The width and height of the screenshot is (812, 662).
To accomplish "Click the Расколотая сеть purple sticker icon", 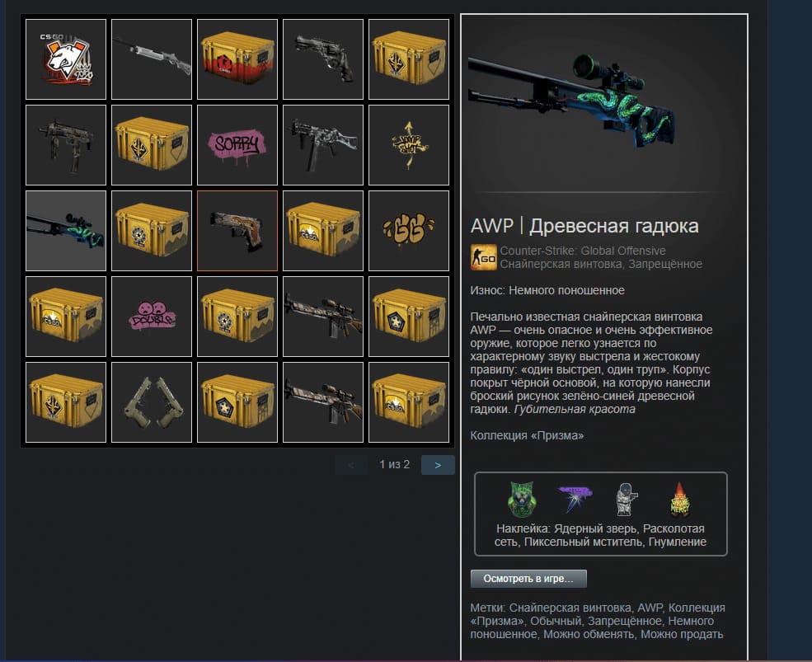I will [575, 499].
